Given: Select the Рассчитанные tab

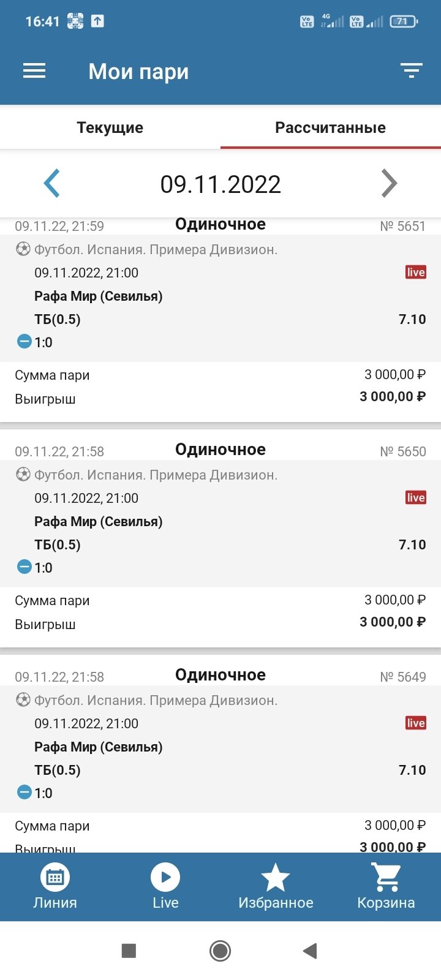Looking at the screenshot, I should 330,127.
